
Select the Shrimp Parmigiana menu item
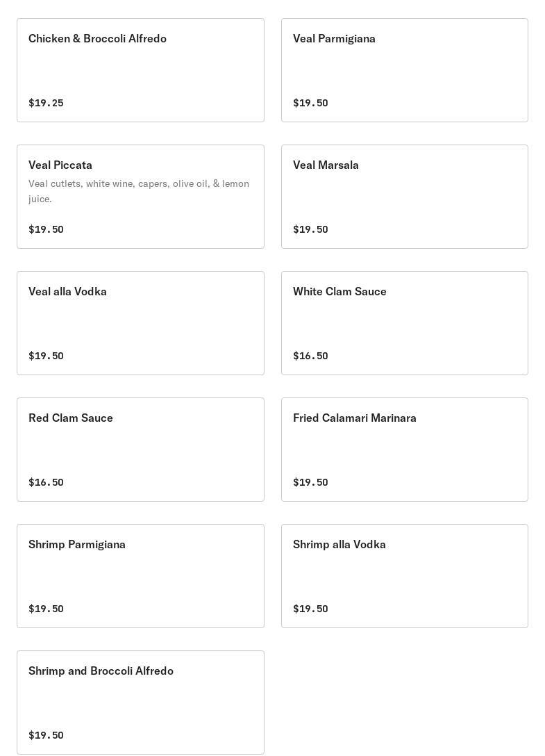[x=140, y=576]
